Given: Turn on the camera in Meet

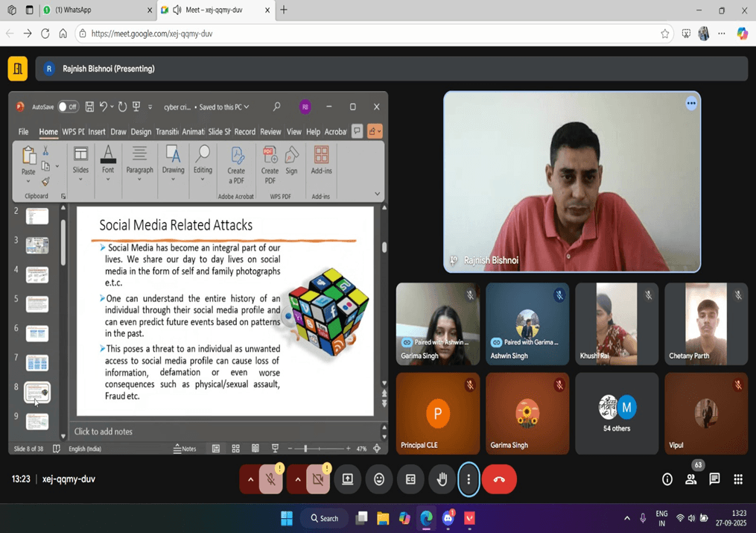Looking at the screenshot, I should pyautogui.click(x=318, y=479).
